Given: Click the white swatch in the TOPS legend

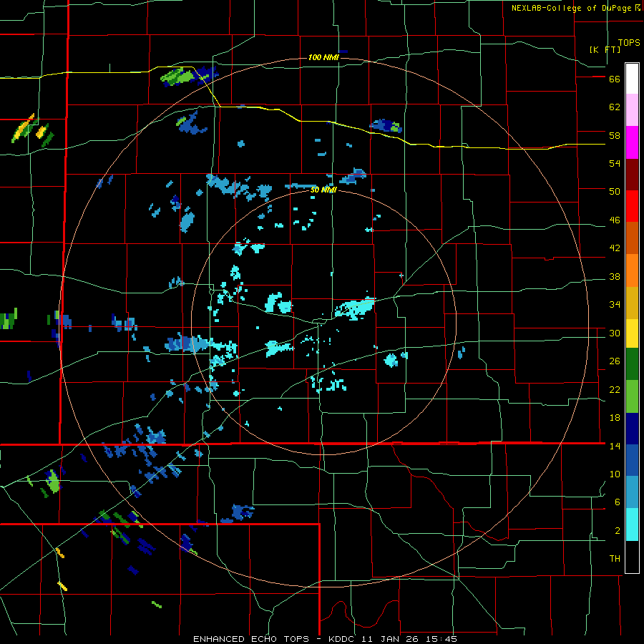Looking at the screenshot, I should tap(632, 79).
